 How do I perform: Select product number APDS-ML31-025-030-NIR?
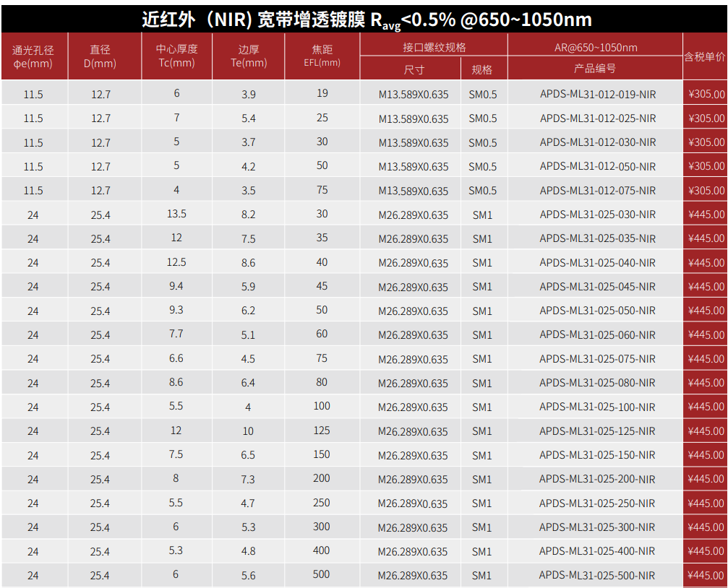point(597,215)
